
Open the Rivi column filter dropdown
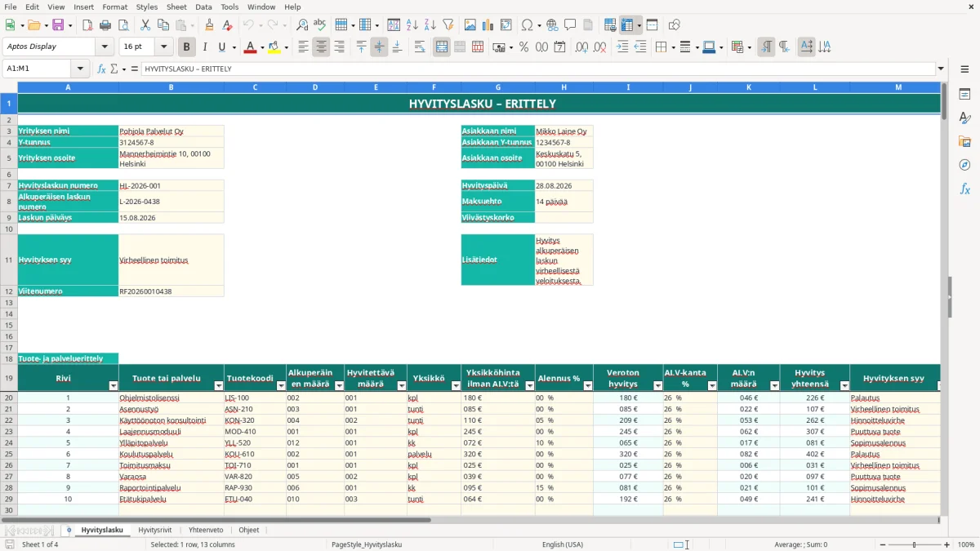click(x=114, y=385)
